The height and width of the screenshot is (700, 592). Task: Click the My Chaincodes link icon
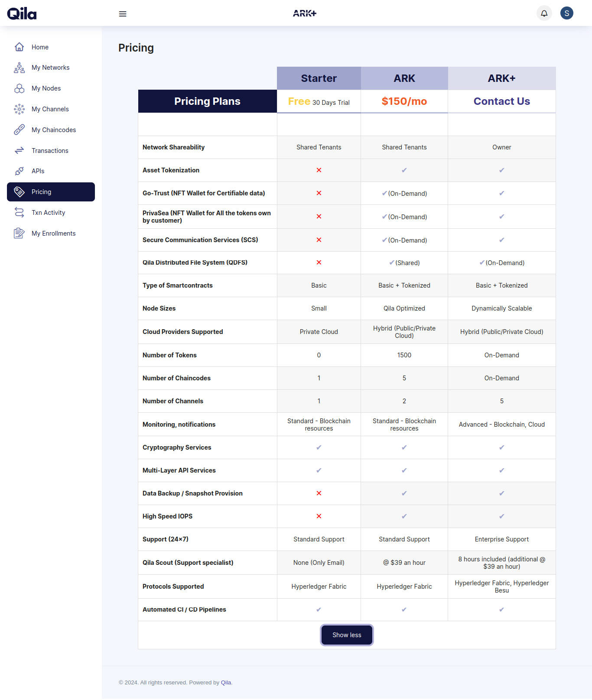coord(19,130)
